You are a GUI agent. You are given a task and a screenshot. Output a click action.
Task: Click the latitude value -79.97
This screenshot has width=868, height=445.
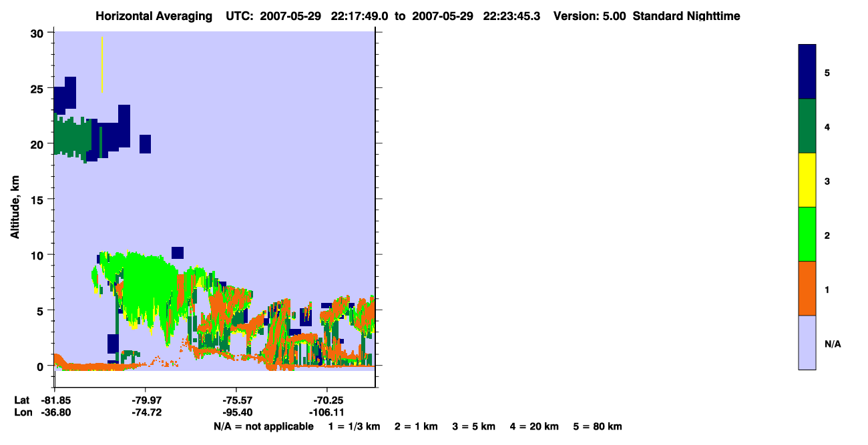tap(146, 400)
